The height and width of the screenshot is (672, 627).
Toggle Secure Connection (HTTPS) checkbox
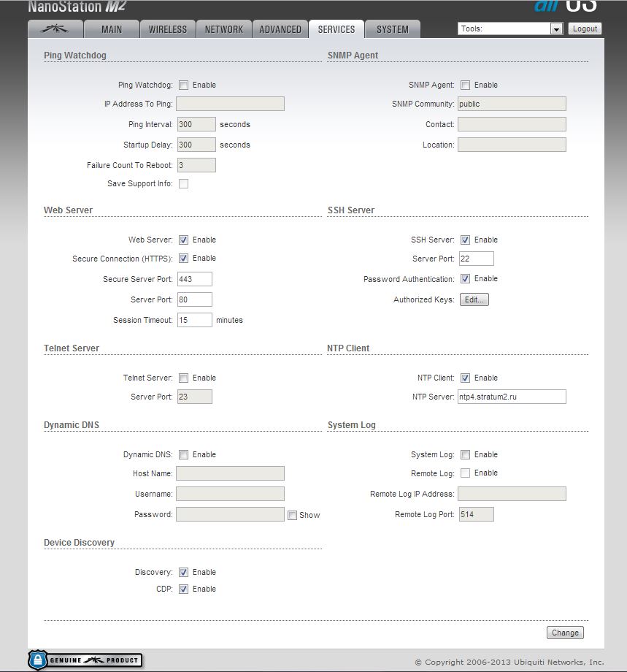tap(184, 258)
